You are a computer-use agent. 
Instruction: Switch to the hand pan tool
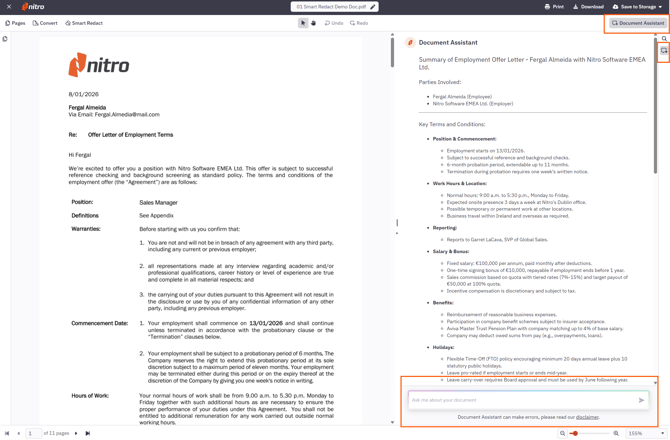coord(313,23)
